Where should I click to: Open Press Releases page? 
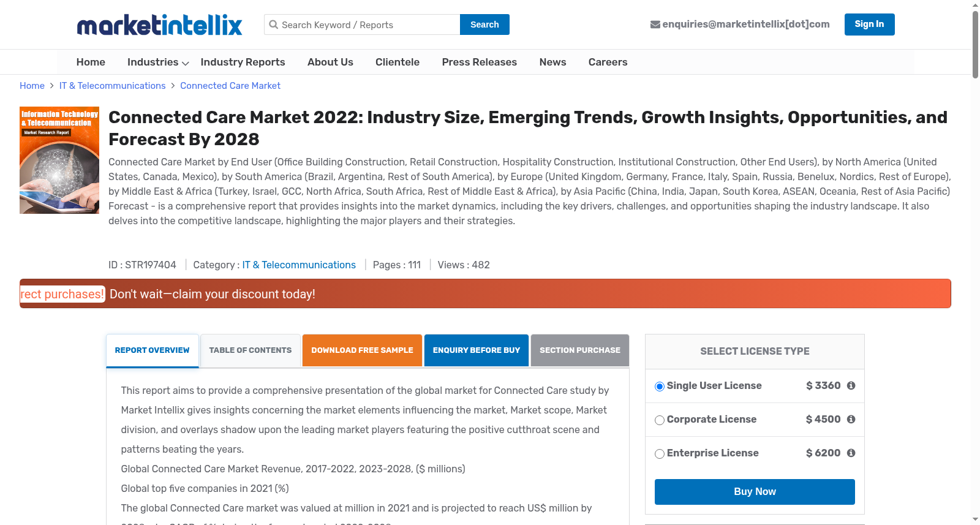(x=480, y=62)
